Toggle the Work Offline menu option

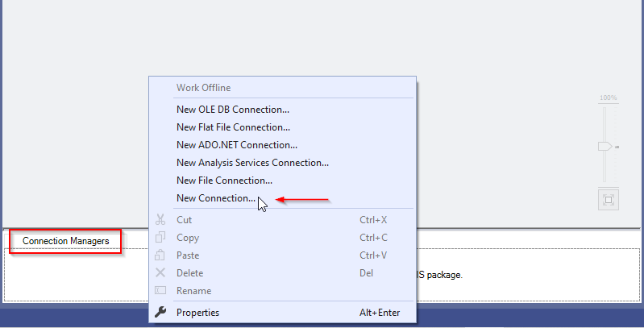(x=203, y=87)
